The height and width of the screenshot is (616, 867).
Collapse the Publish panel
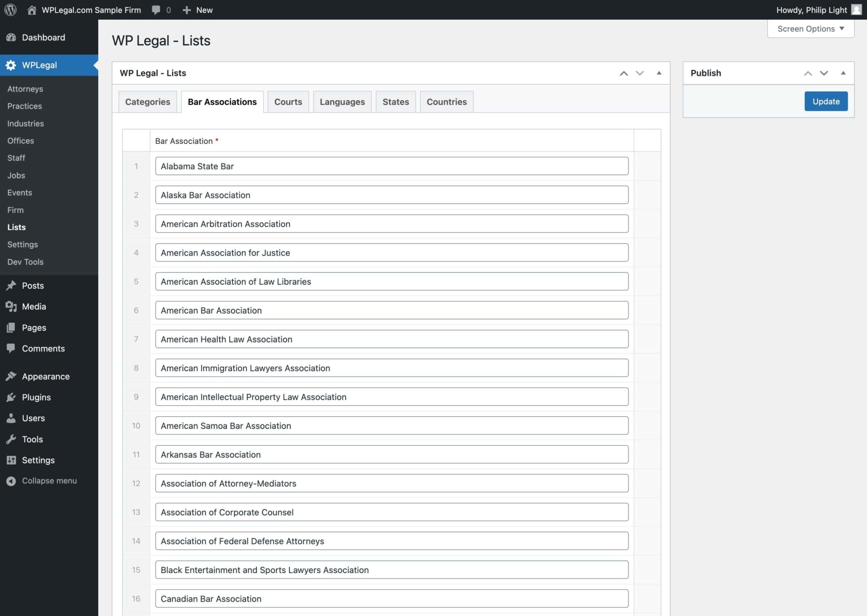(x=843, y=73)
